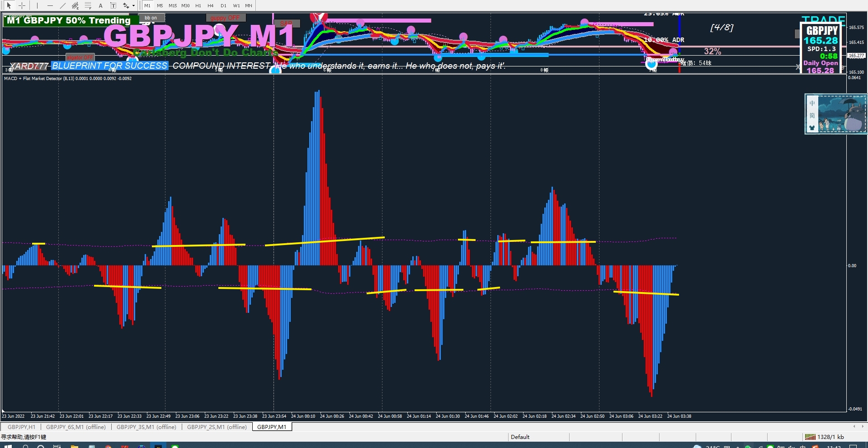868x448 pixels.
Task: Switch chart to M30 timeframe
Action: pos(185,5)
